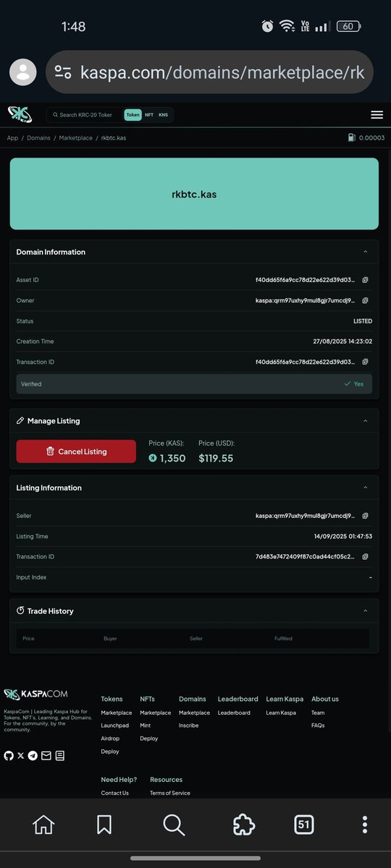Select the Token search filter
Screen dimensions: 391x868
tap(133, 115)
